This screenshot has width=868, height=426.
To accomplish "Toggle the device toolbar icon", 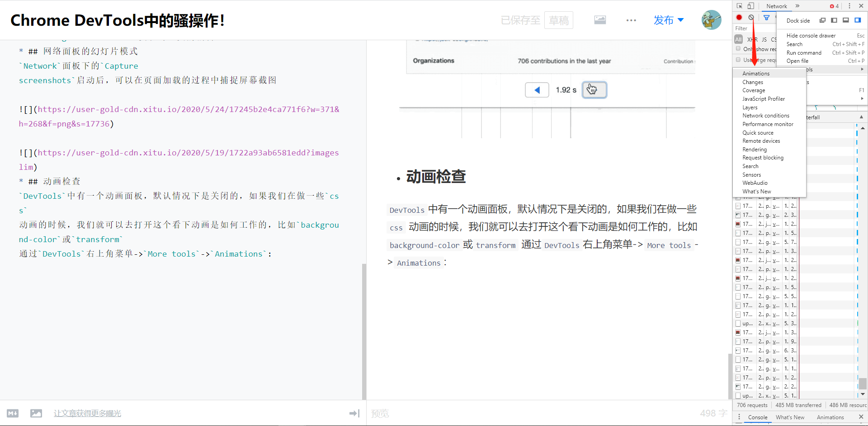I will (751, 6).
